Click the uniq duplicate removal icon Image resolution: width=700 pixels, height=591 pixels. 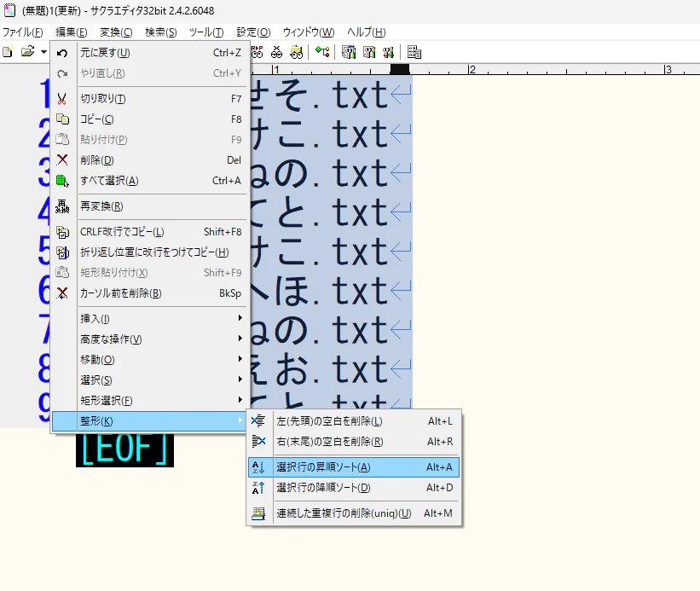tap(258, 513)
